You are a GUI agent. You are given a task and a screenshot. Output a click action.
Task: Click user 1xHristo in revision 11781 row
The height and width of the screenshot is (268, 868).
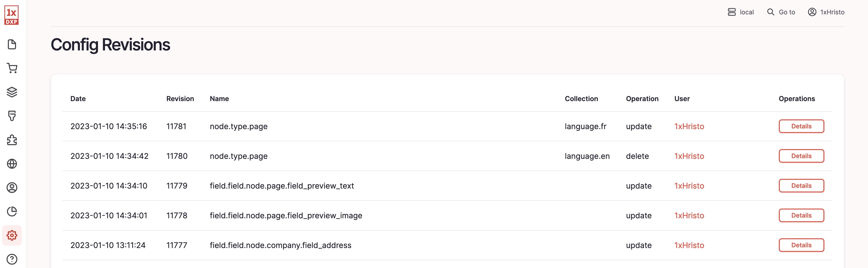coord(689,126)
